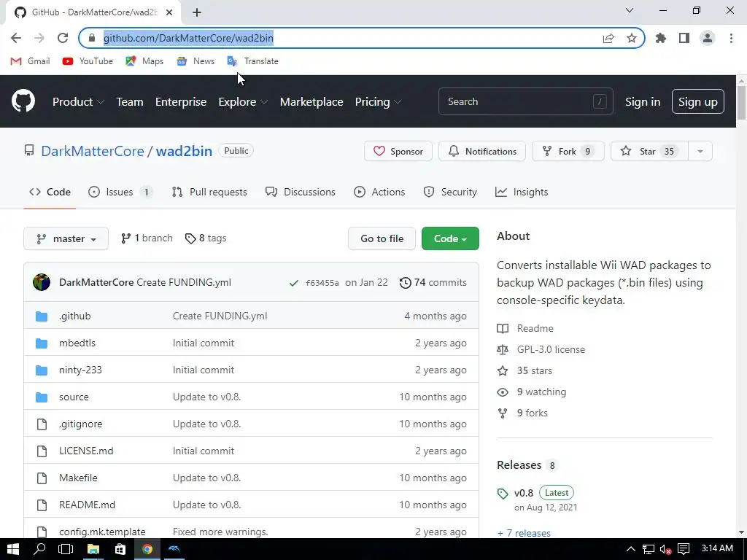
Task: Switch to the Discussions tab
Action: (300, 192)
